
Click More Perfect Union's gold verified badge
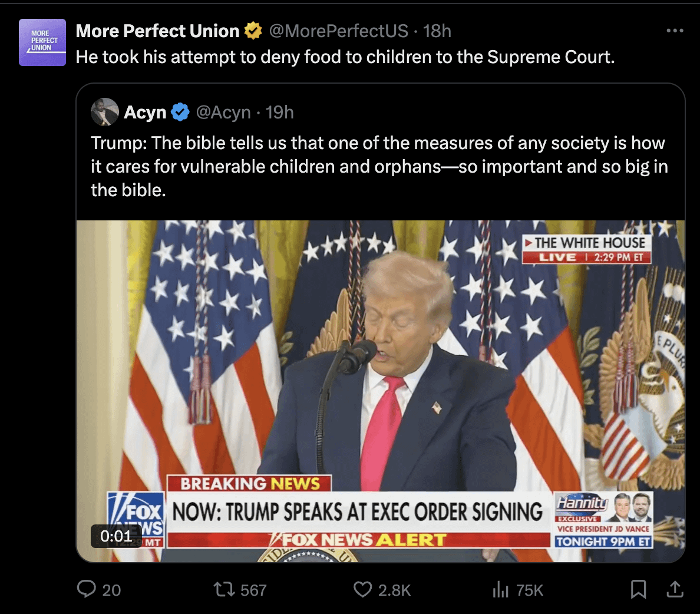click(x=253, y=31)
